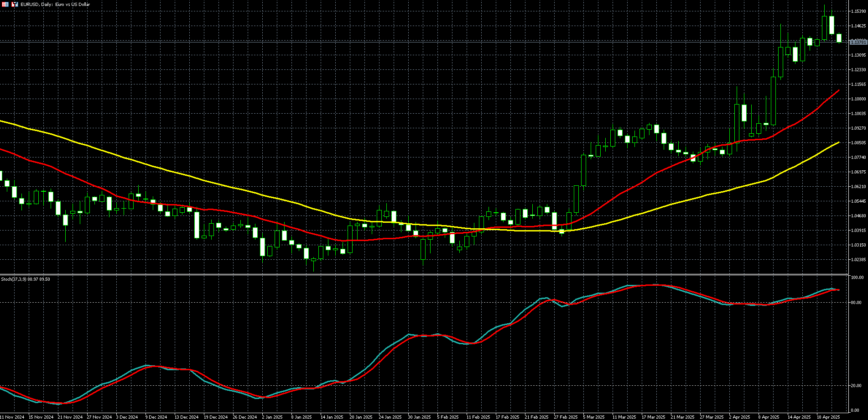Select the 2 Jan 2025 date label
Viewport: 868px width, 420px height.
(272, 417)
